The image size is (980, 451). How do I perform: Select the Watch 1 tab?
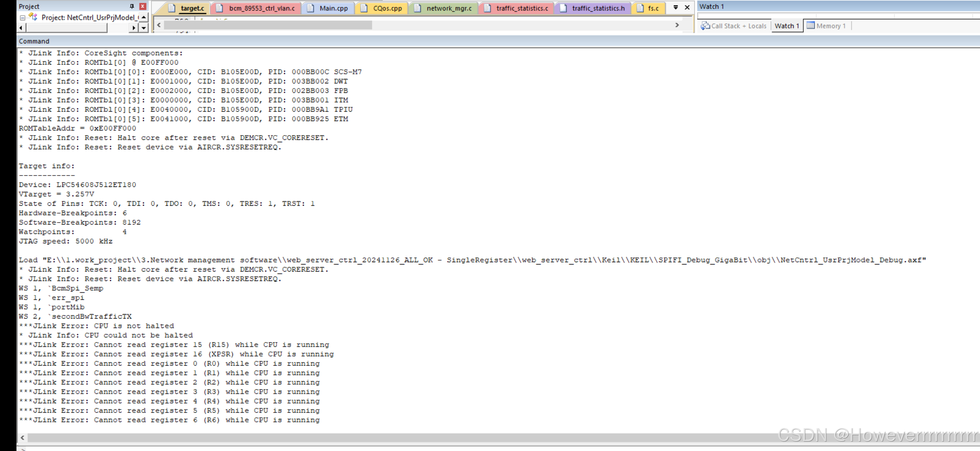coord(787,26)
